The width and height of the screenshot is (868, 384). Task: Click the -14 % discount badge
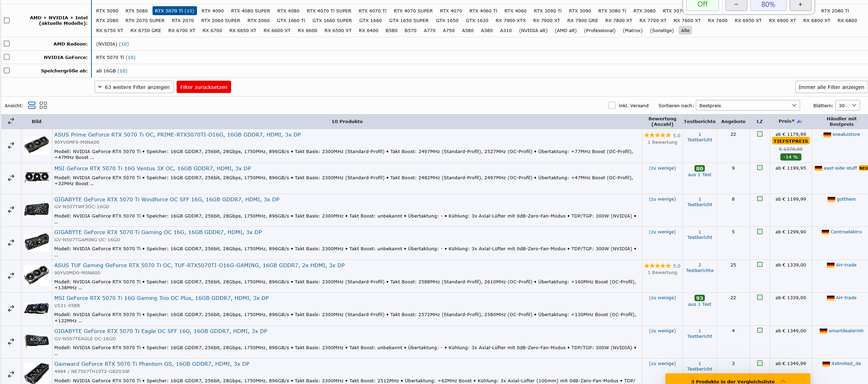point(790,157)
